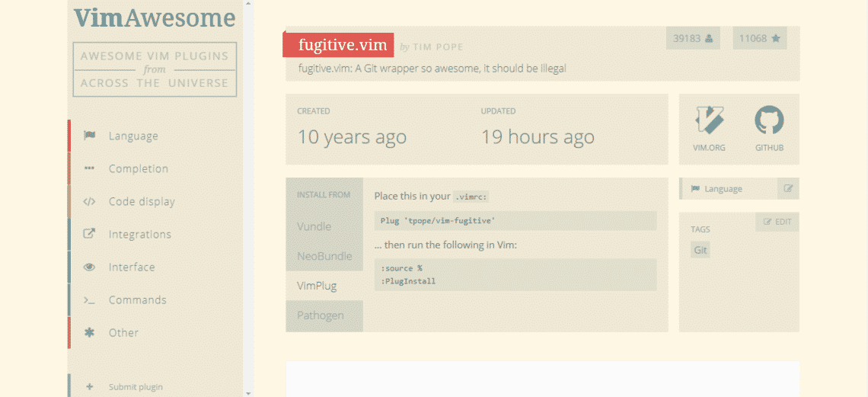Open the Git tag
Image resolution: width=868 pixels, height=397 pixels.
click(700, 250)
